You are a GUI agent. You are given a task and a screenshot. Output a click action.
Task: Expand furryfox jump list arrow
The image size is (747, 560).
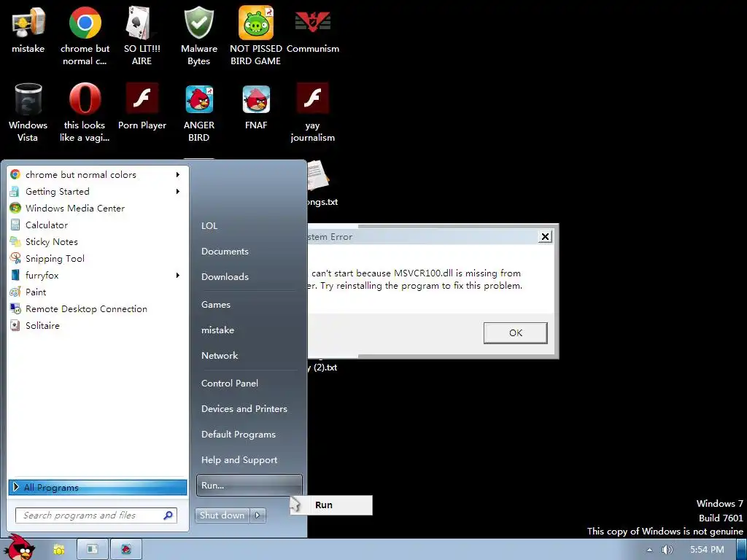click(x=178, y=275)
